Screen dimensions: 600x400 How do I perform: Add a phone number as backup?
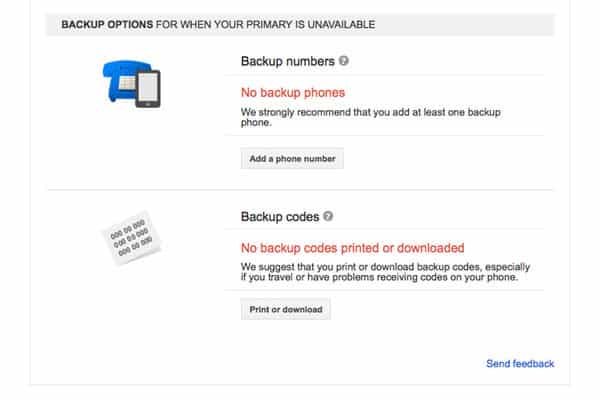[292, 158]
